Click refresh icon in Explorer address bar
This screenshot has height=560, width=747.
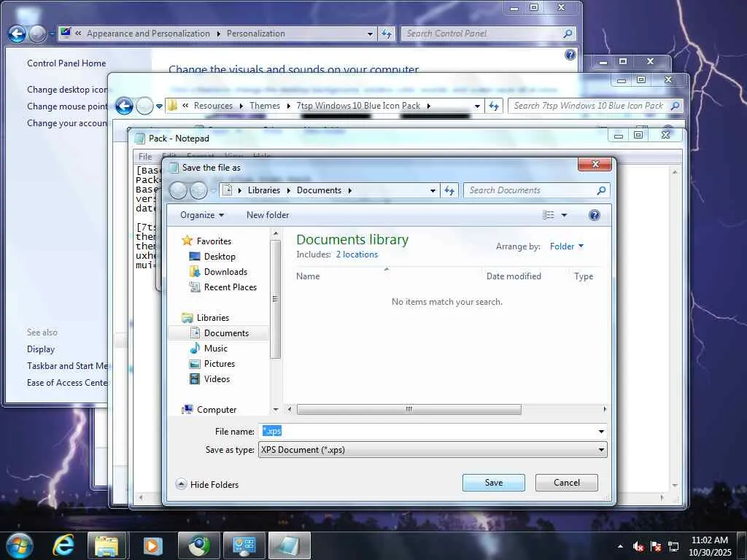click(x=494, y=106)
